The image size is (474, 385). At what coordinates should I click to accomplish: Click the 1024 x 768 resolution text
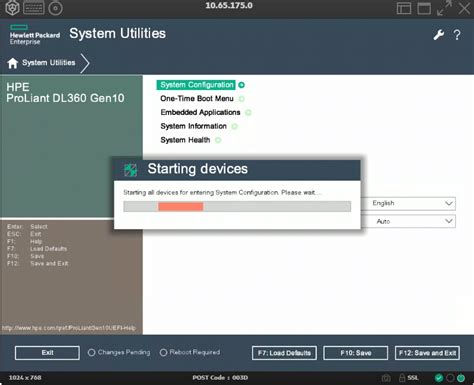tap(25, 378)
